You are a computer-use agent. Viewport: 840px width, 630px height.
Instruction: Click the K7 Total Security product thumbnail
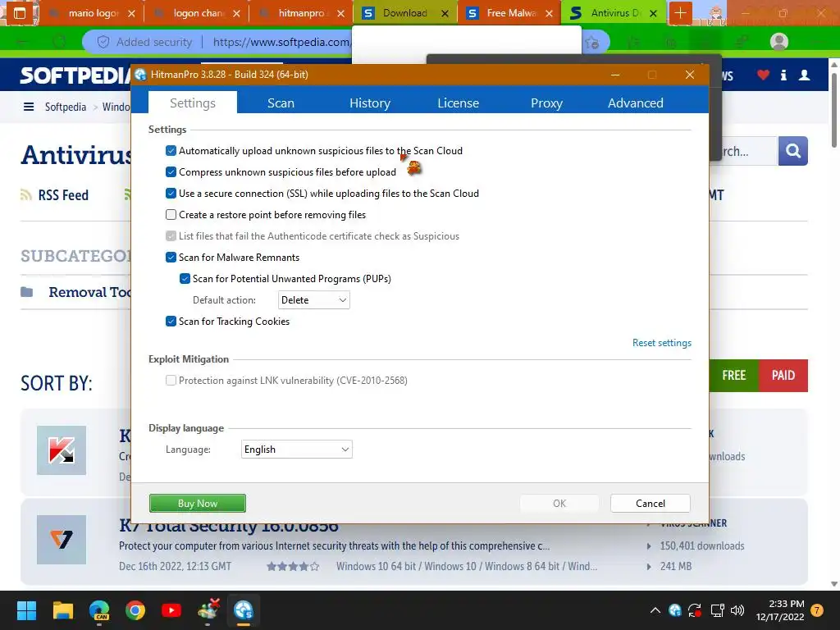click(62, 540)
